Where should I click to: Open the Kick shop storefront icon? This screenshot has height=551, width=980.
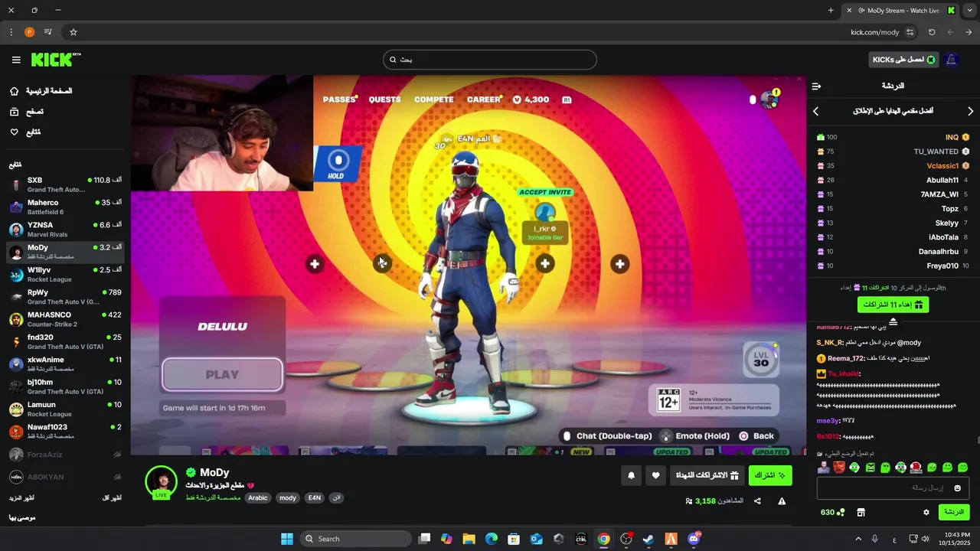coord(860,513)
